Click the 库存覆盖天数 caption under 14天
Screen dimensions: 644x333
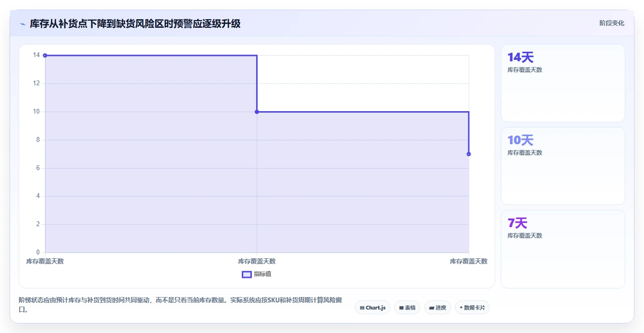point(525,70)
